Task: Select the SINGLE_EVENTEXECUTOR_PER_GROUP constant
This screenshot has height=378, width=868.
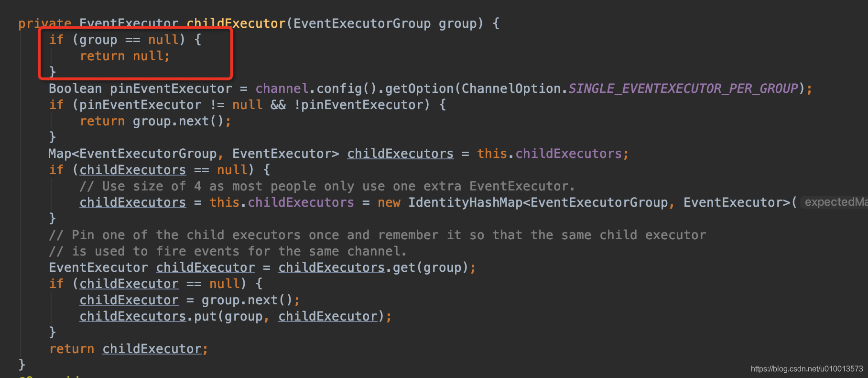Action: (x=683, y=89)
